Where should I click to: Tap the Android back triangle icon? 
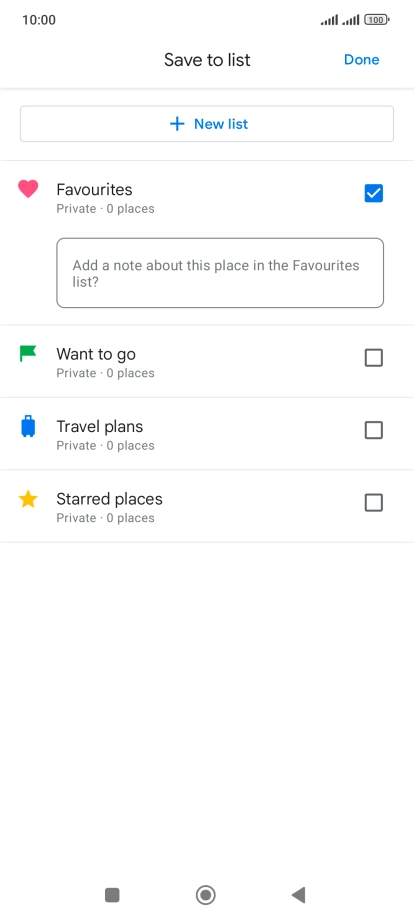(298, 895)
